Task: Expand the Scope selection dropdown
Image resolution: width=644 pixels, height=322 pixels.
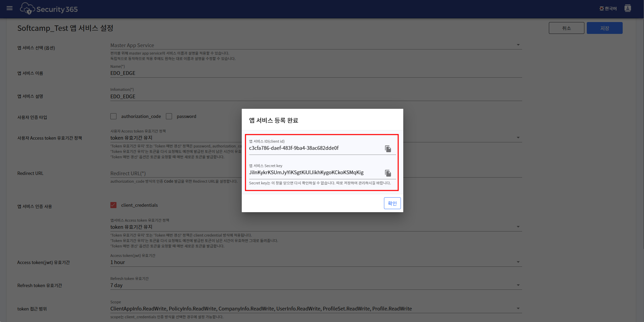Action: coord(518,308)
